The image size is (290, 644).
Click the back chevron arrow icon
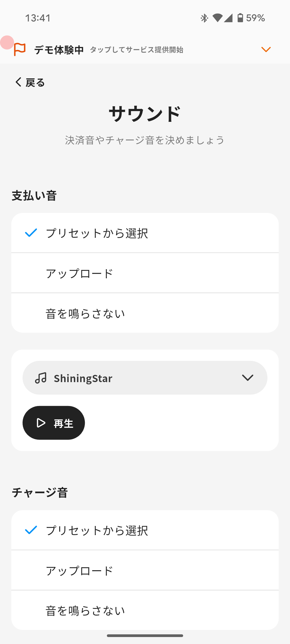tap(18, 82)
